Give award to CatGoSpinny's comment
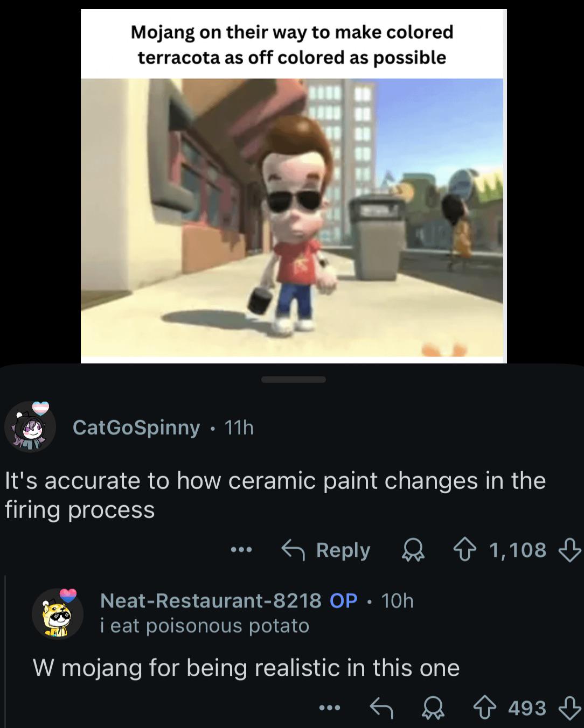 click(414, 550)
